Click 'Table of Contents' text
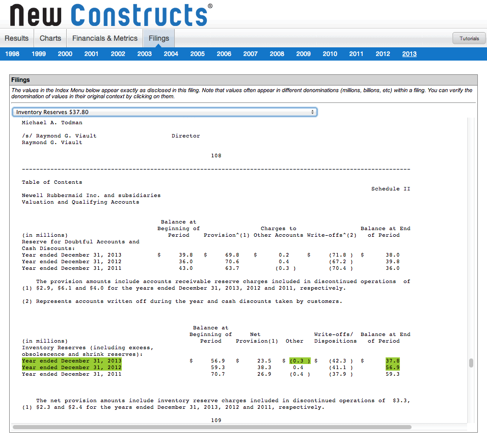The width and height of the screenshot is (487, 448). click(x=52, y=182)
